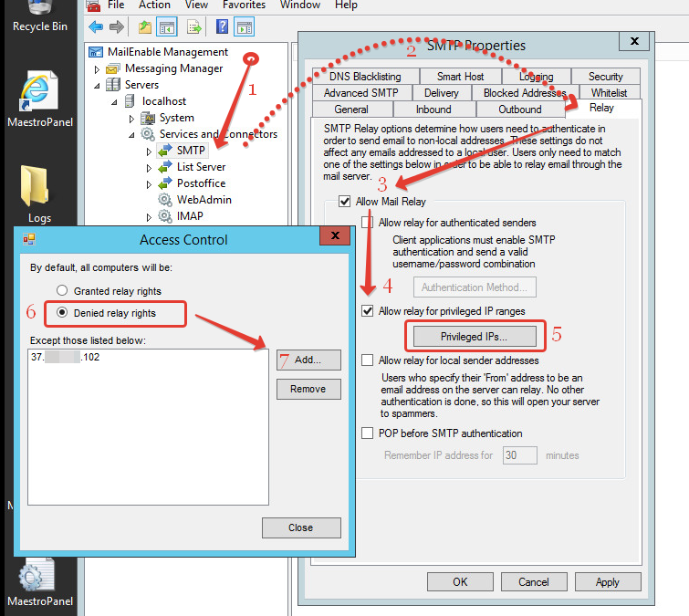This screenshot has width=689, height=616.
Task: Expand the System tree node
Action: tap(131, 119)
